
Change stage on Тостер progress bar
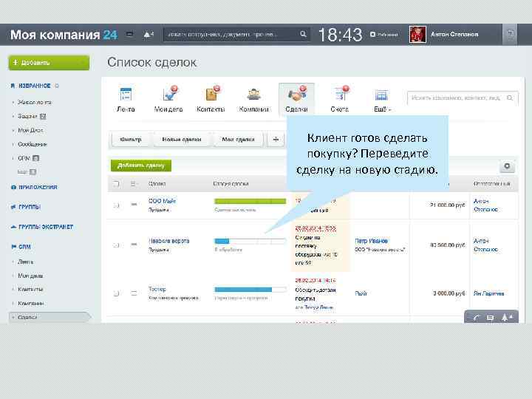coord(250,290)
